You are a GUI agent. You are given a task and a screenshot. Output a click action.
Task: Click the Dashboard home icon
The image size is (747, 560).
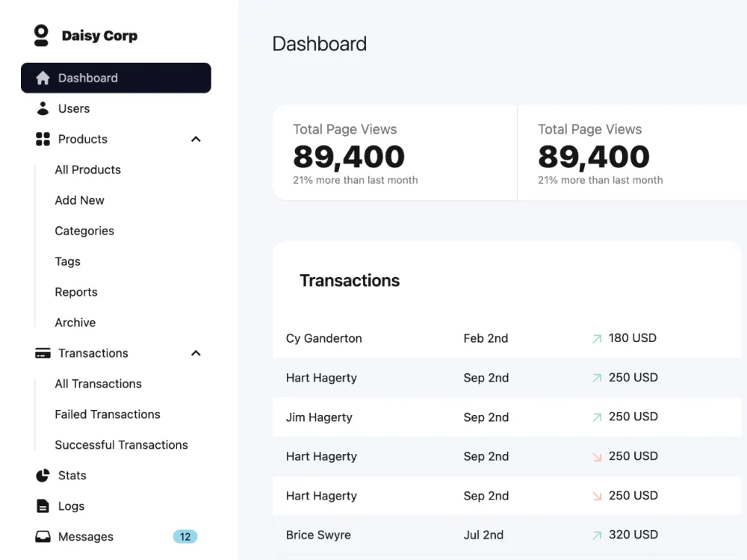coord(43,78)
